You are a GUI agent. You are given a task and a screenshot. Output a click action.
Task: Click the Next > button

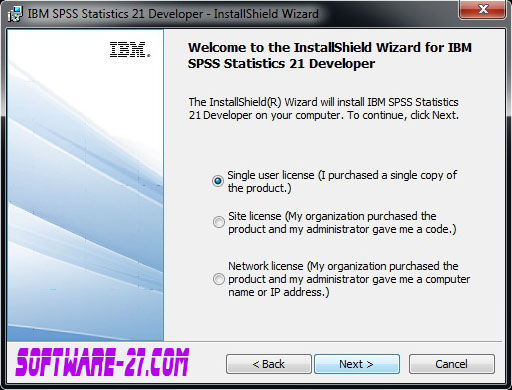point(357,364)
